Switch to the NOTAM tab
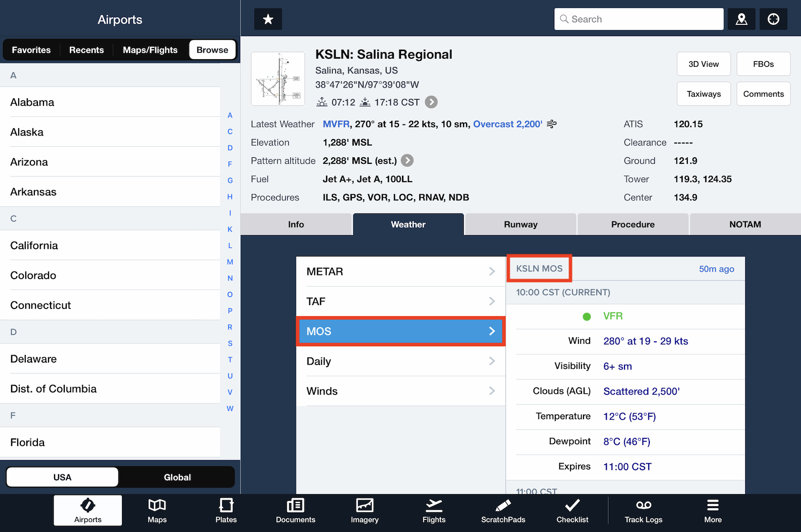The image size is (801, 532). tap(745, 225)
